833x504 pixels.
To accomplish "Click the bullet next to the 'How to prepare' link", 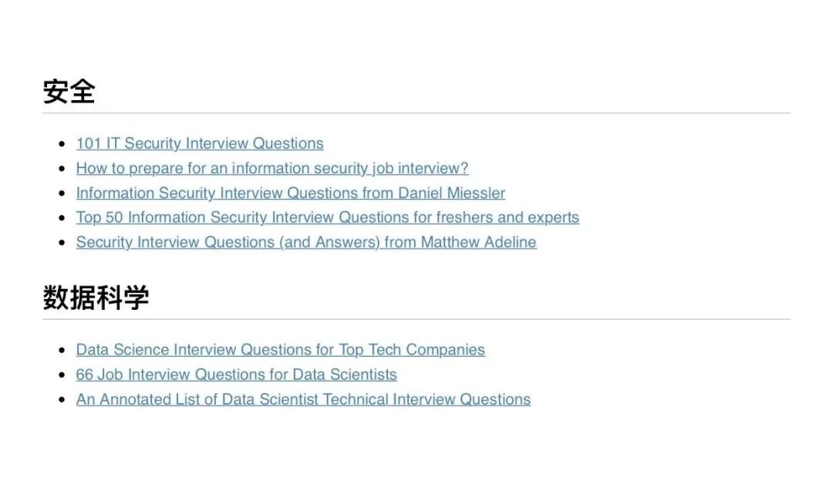I will (x=62, y=169).
